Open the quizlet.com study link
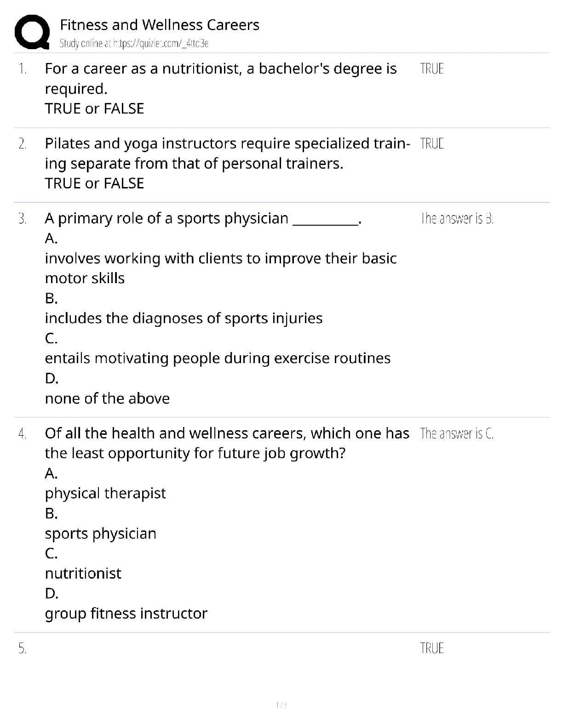The height and width of the screenshot is (728, 563). click(x=134, y=44)
